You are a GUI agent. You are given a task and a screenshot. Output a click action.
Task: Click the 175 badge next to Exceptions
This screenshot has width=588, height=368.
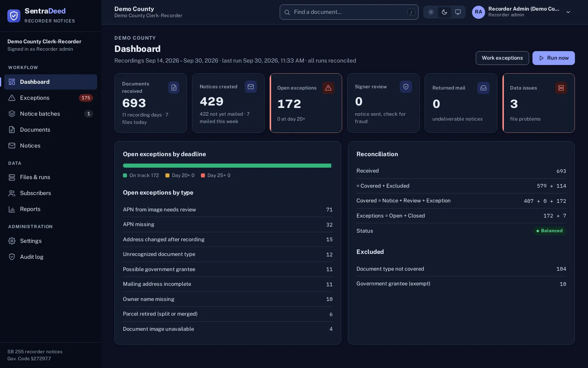(86, 98)
